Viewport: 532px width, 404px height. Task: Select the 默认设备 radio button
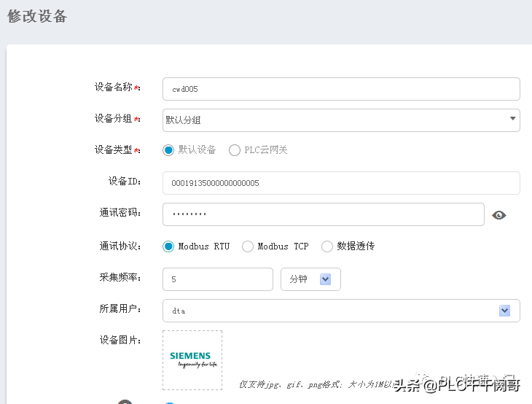pos(168,150)
